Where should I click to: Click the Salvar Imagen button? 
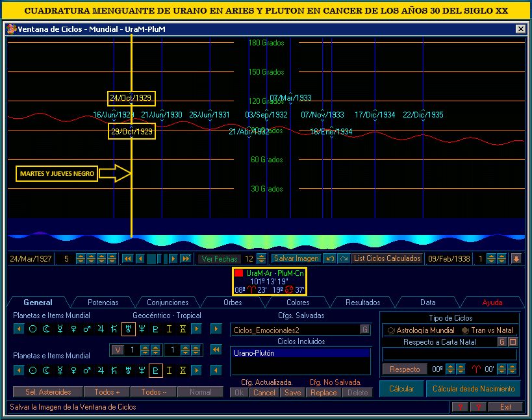click(x=297, y=258)
